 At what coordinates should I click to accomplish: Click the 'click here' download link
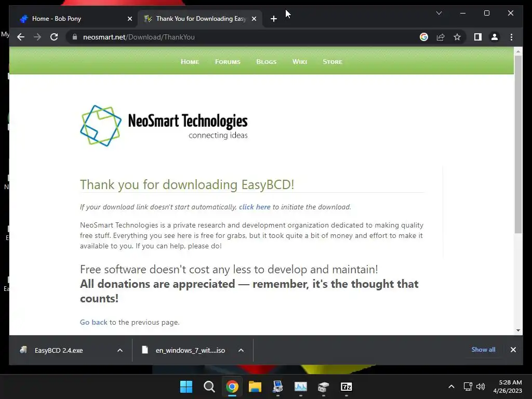[x=255, y=207]
